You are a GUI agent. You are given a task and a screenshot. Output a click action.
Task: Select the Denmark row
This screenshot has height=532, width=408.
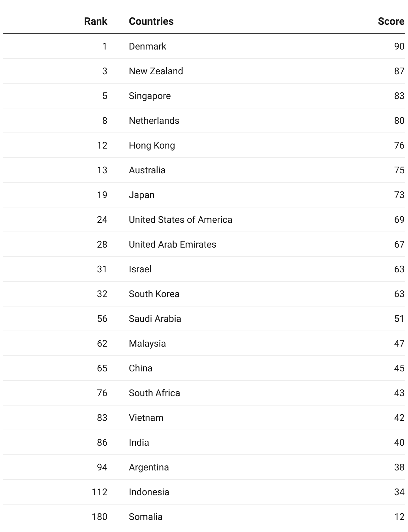click(x=204, y=46)
